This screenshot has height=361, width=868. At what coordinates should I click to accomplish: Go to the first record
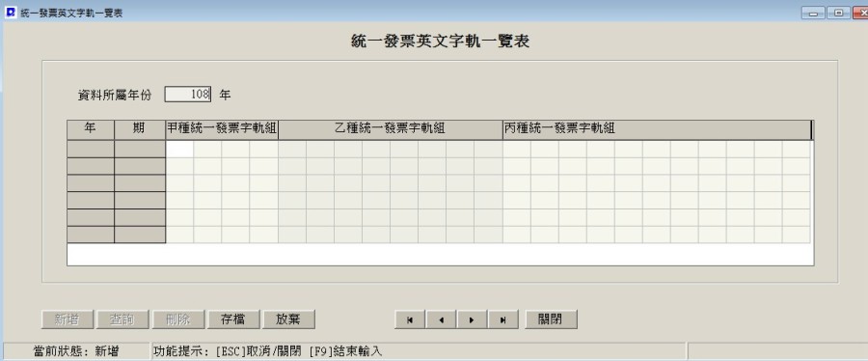(x=410, y=319)
